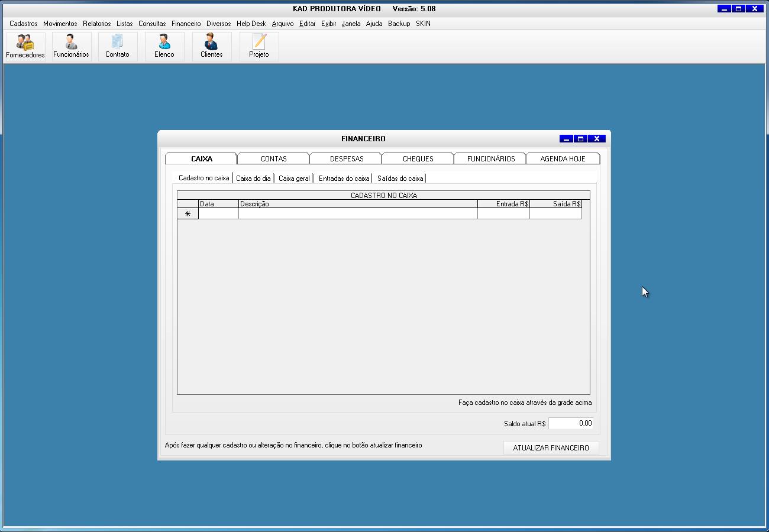Maximize the FINANCEIRO window
Viewport: 769px width, 532px height.
tap(581, 139)
